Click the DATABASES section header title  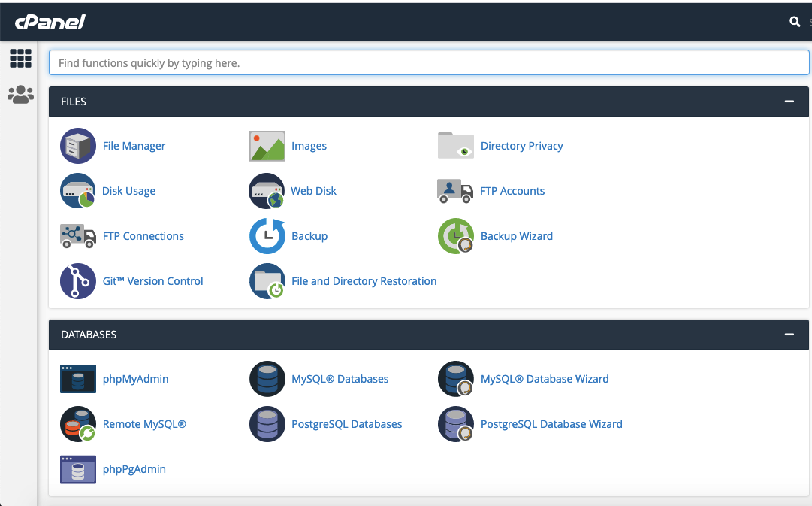pos(89,335)
